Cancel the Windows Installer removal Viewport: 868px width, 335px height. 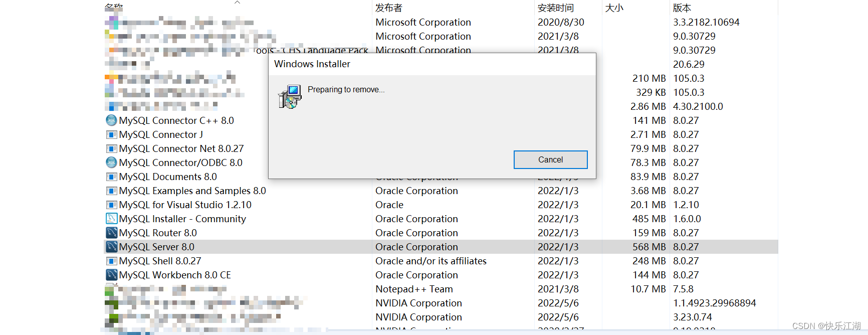[x=550, y=159]
